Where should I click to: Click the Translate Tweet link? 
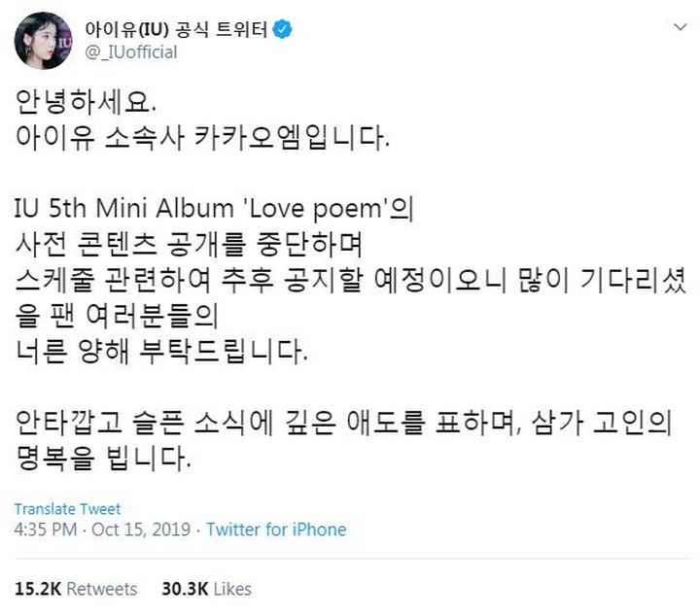tap(67, 509)
